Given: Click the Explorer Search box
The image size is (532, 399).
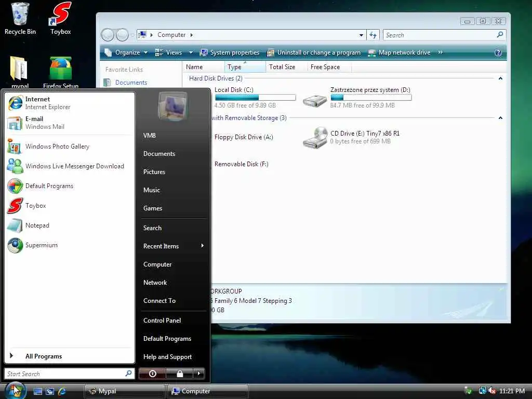Looking at the screenshot, I should [445, 35].
